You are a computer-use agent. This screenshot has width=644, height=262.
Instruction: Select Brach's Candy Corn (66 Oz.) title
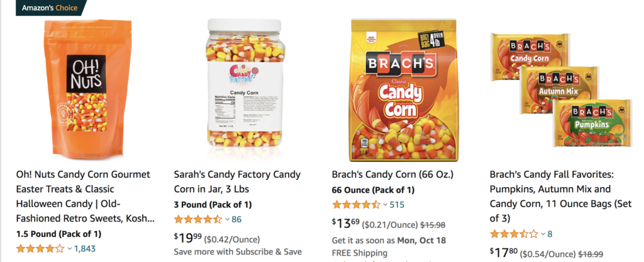[392, 174]
